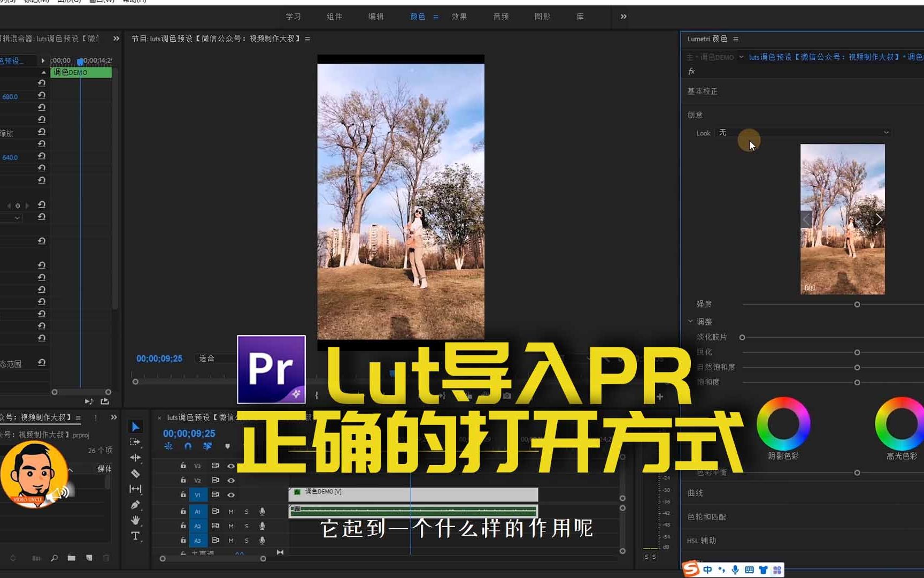Viewport: 924px width, 578px height.
Task: Hide video track V1 with eye icon
Action: [231, 495]
